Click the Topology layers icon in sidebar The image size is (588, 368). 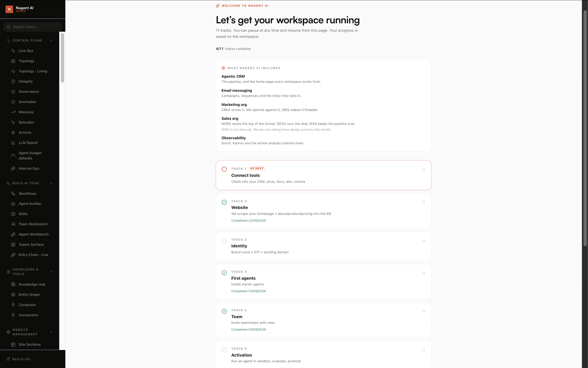(13, 61)
